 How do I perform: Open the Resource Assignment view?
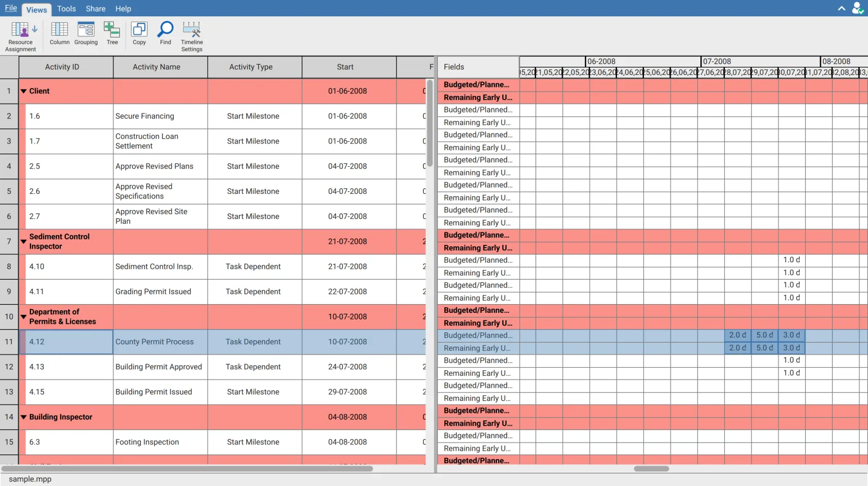(x=21, y=36)
